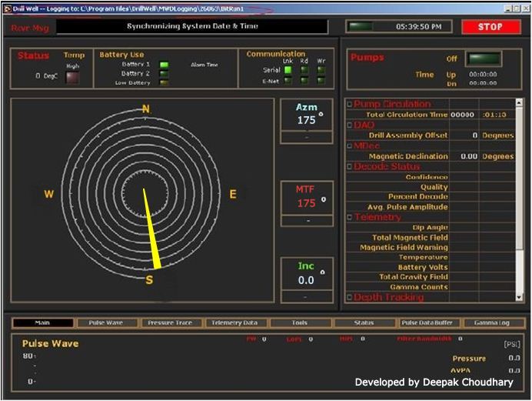Viewport: 532px width, 401px height.
Task: Select the Confidence row
Action: click(431, 177)
